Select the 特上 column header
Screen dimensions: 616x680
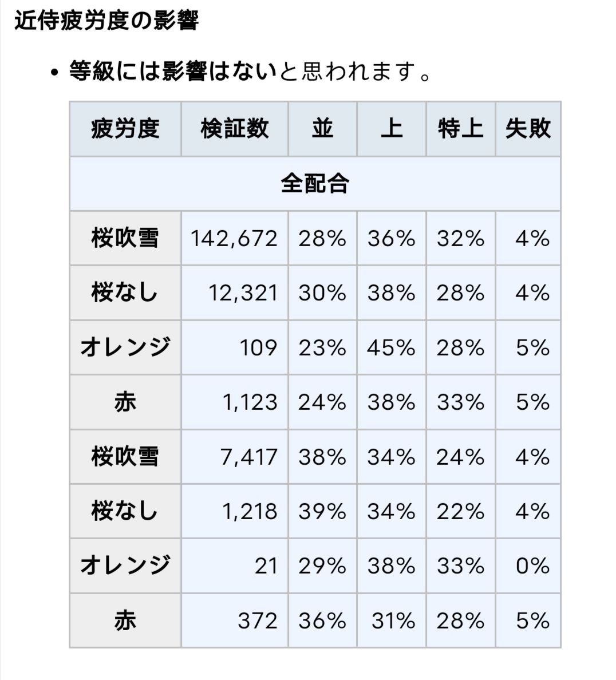tap(460, 129)
